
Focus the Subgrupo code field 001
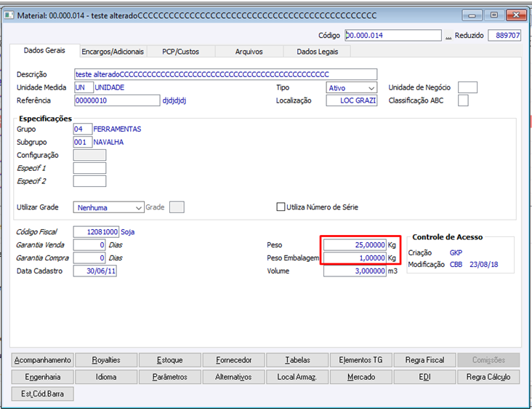(x=82, y=142)
